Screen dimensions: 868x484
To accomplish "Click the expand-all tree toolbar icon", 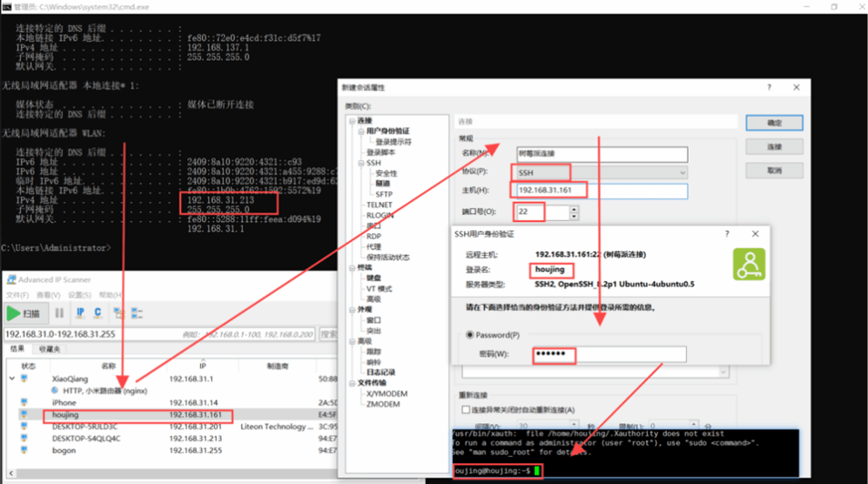I will [120, 313].
